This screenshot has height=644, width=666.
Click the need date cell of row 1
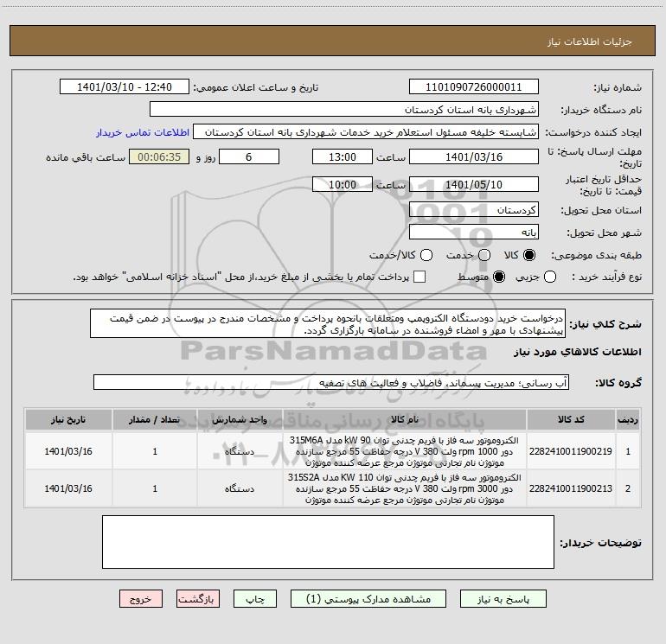point(68,451)
